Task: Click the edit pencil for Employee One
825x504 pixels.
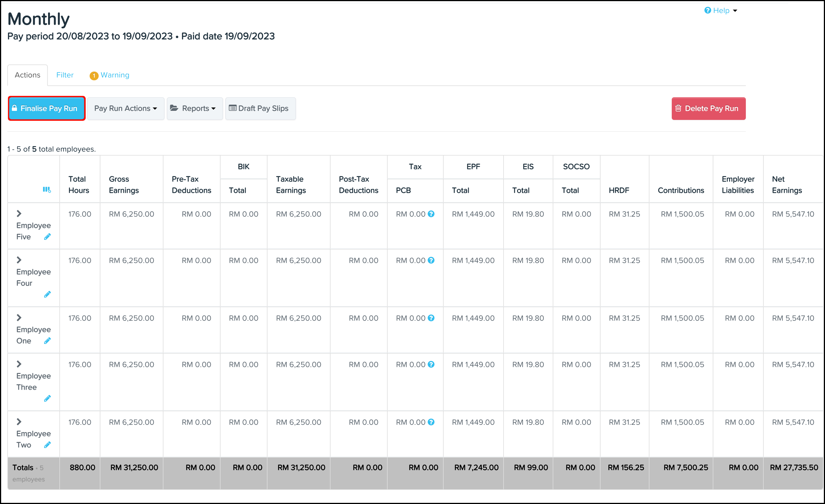Action: (47, 341)
